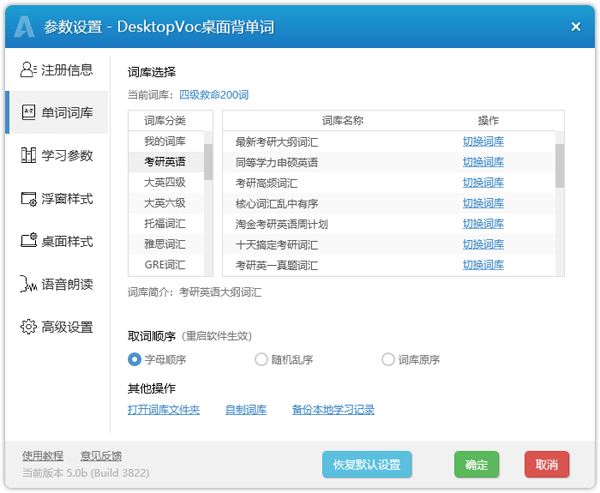Close the settings dialog with X
600x493 pixels.
coord(576,27)
